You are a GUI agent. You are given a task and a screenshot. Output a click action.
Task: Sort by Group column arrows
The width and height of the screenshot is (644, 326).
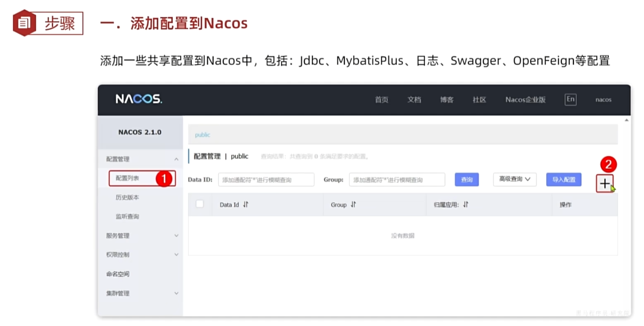(x=354, y=204)
